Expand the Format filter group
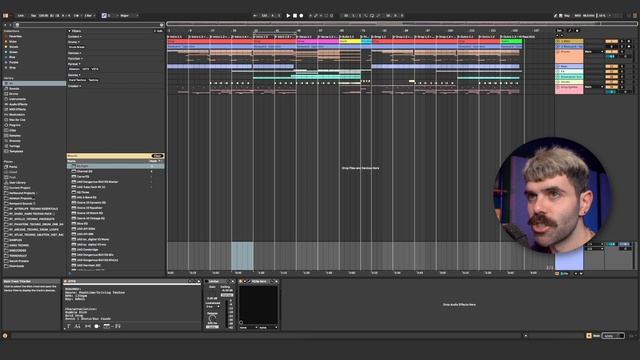Image resolution: width=640 pixels, height=360 pixels. [x=74, y=64]
